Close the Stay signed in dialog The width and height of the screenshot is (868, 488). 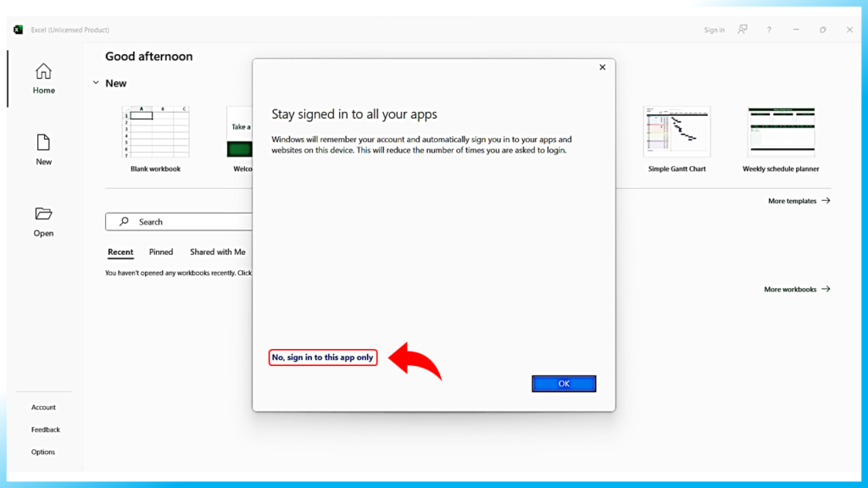[x=603, y=68]
